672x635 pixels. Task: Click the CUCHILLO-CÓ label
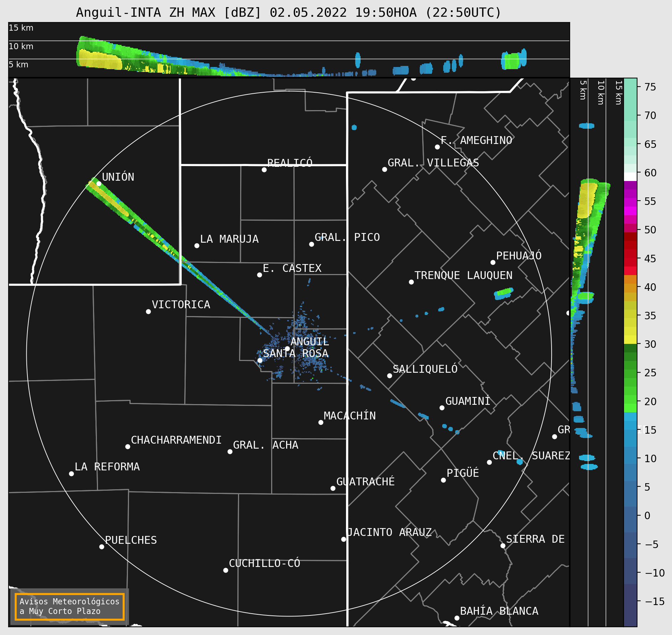(264, 563)
